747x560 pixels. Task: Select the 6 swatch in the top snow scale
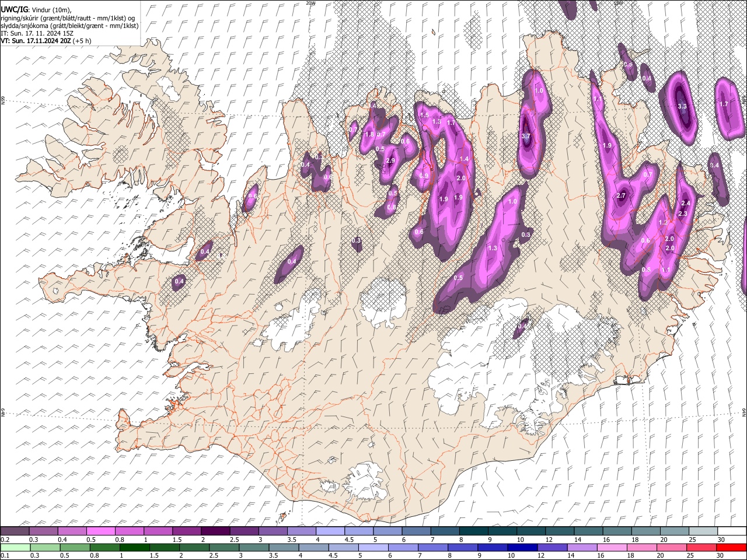click(416, 531)
